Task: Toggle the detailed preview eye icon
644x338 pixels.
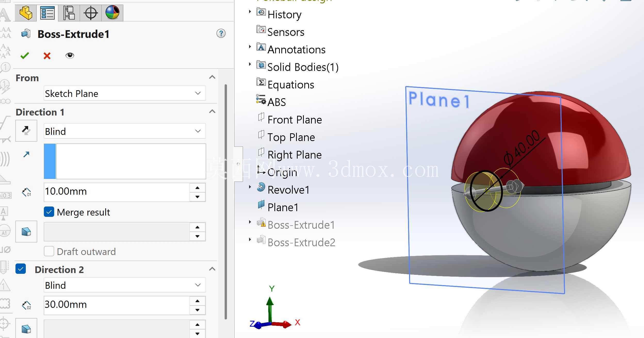Action: coord(70,55)
